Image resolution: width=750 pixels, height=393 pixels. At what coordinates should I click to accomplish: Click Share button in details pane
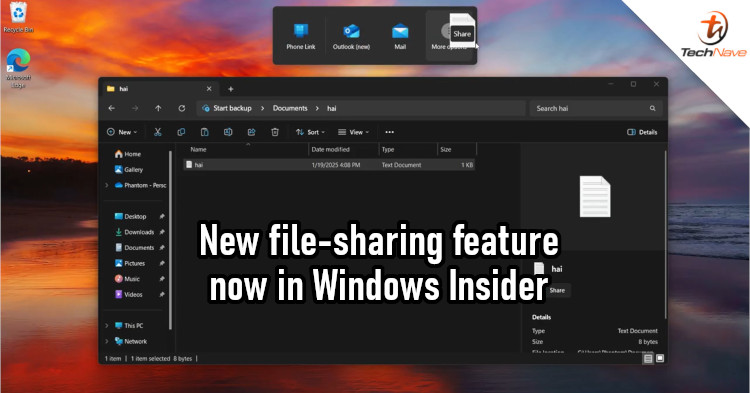tap(557, 290)
